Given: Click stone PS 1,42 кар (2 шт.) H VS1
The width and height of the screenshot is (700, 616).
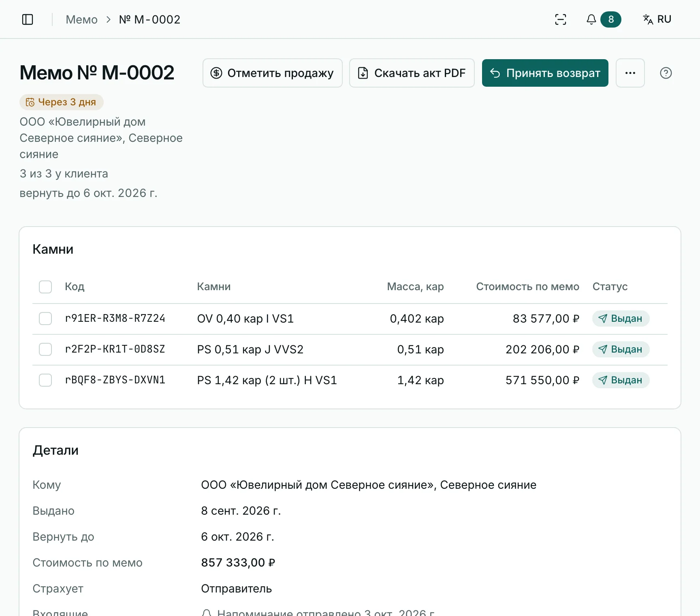Looking at the screenshot, I should point(267,380).
